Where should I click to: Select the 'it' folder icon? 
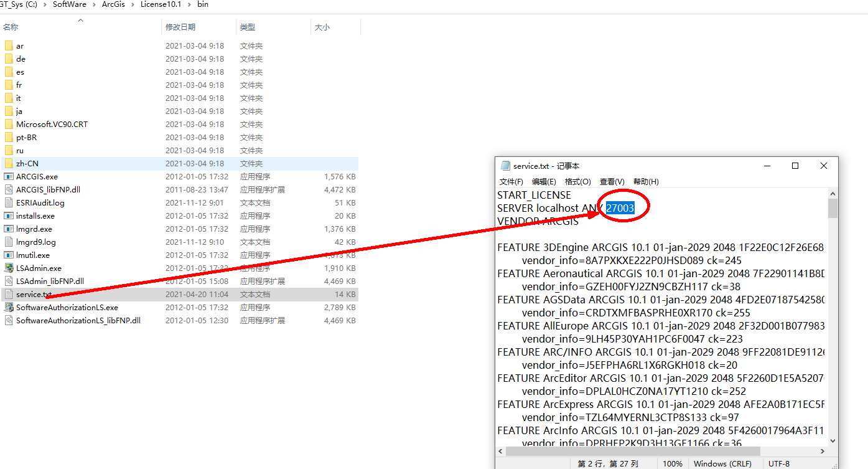click(9, 98)
